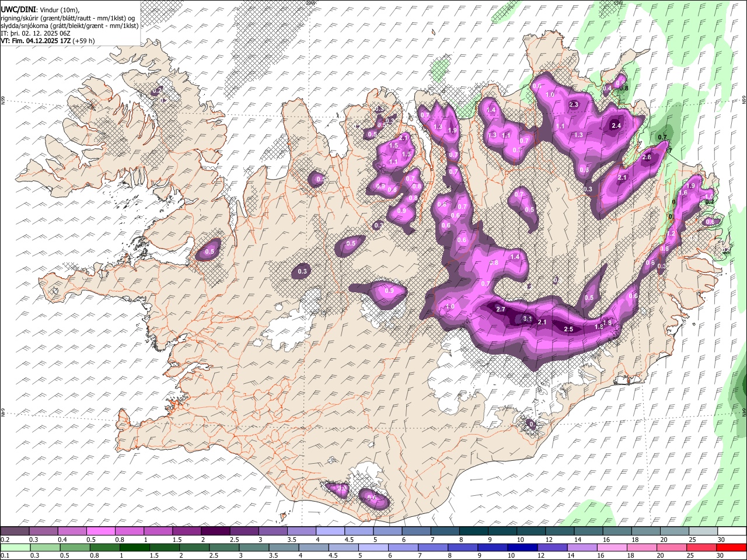Click the 4.5 label in the bottom legend row
The image size is (747, 560).
[333, 555]
